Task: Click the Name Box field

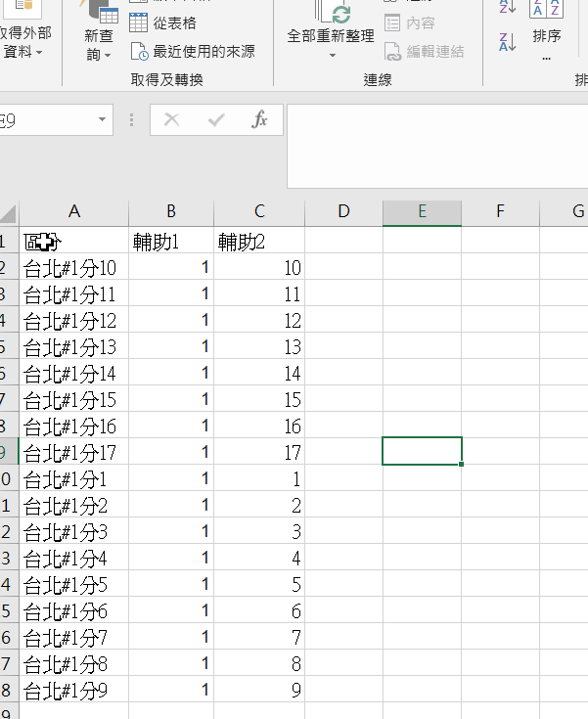Action: click(x=46, y=120)
